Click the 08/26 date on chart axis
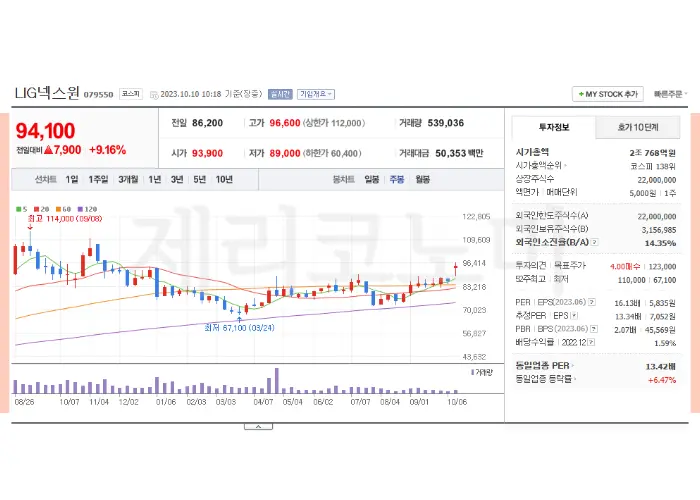This screenshot has width=700, height=500. coord(24,402)
